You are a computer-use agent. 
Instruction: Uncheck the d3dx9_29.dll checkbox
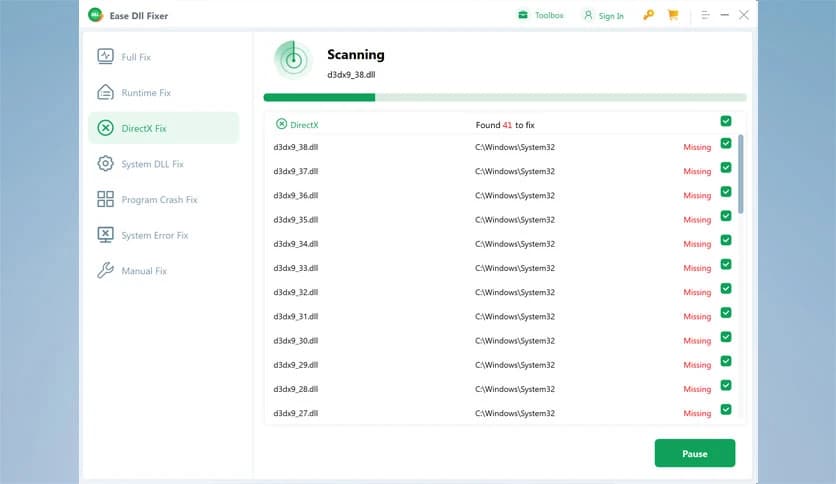[726, 361]
